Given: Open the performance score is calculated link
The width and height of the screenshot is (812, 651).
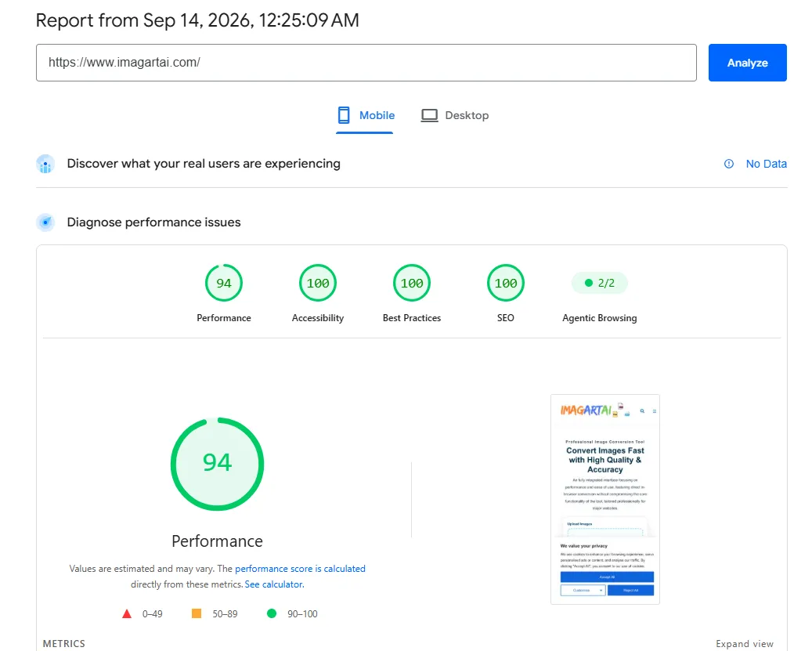Looking at the screenshot, I should [x=301, y=569].
